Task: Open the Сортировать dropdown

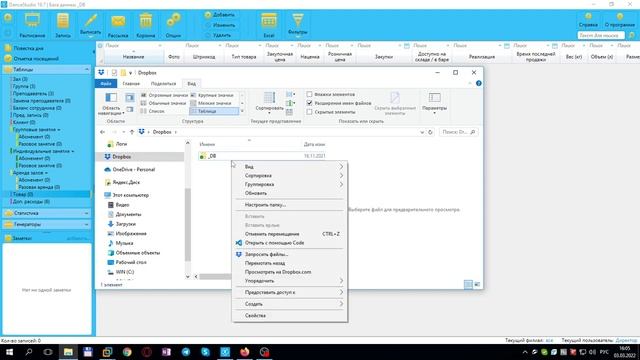Action: click(x=269, y=104)
